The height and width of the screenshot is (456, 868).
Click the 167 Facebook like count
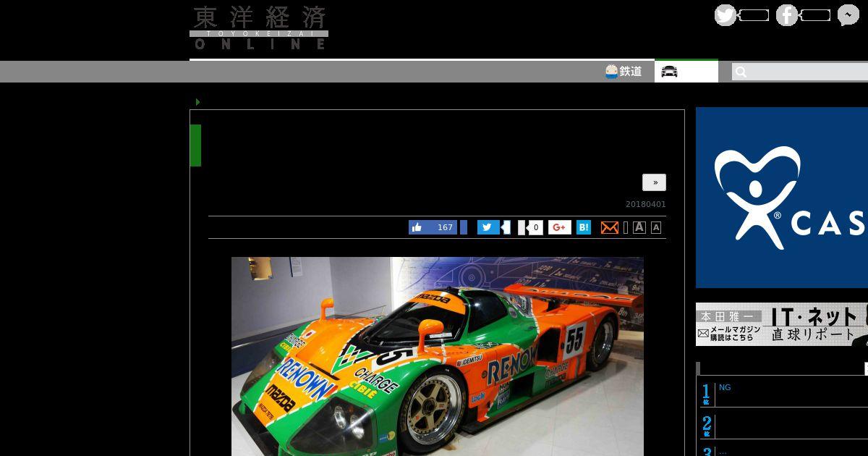coord(445,227)
